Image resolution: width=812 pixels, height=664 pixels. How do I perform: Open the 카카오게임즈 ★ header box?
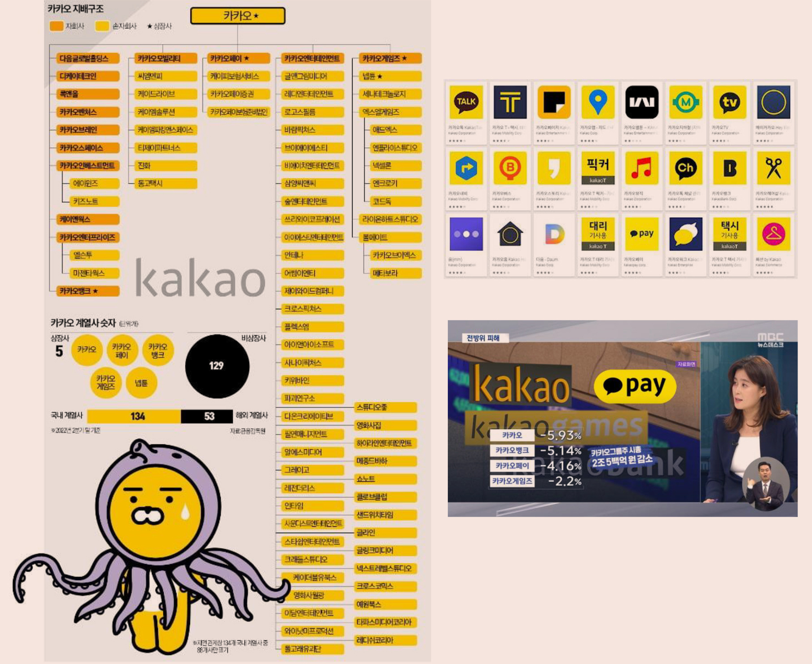click(390, 58)
